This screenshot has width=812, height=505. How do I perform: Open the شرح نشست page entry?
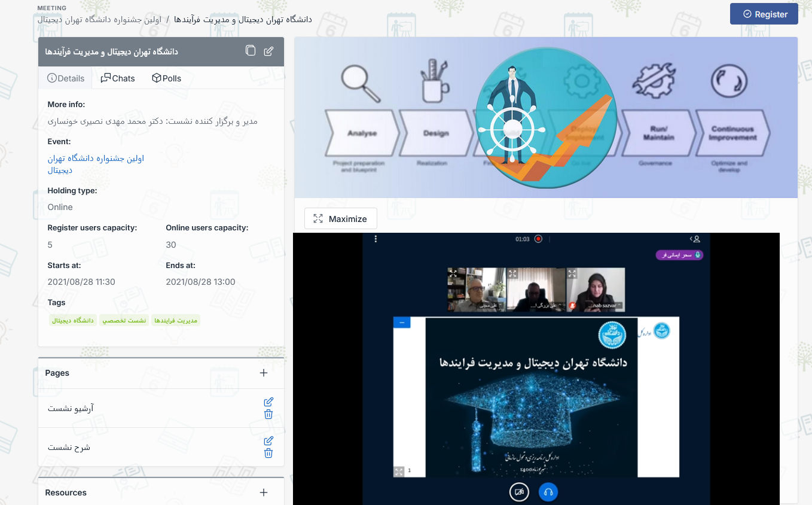click(x=69, y=447)
